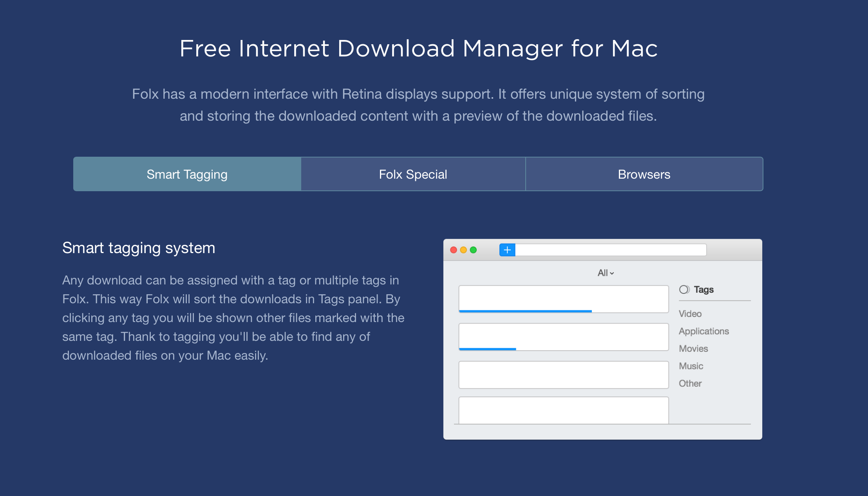
Task: Select the third download item row
Action: (563, 375)
